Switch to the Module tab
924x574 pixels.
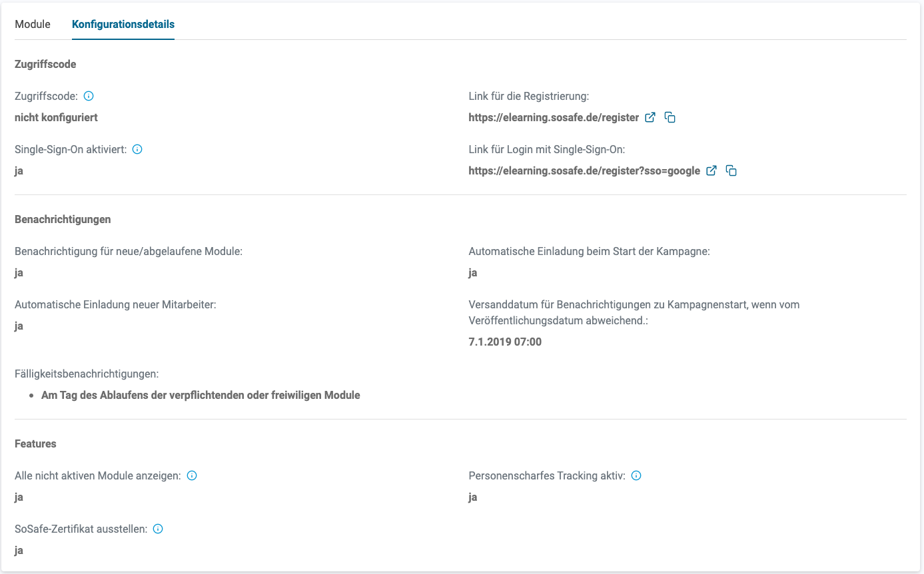coord(33,24)
